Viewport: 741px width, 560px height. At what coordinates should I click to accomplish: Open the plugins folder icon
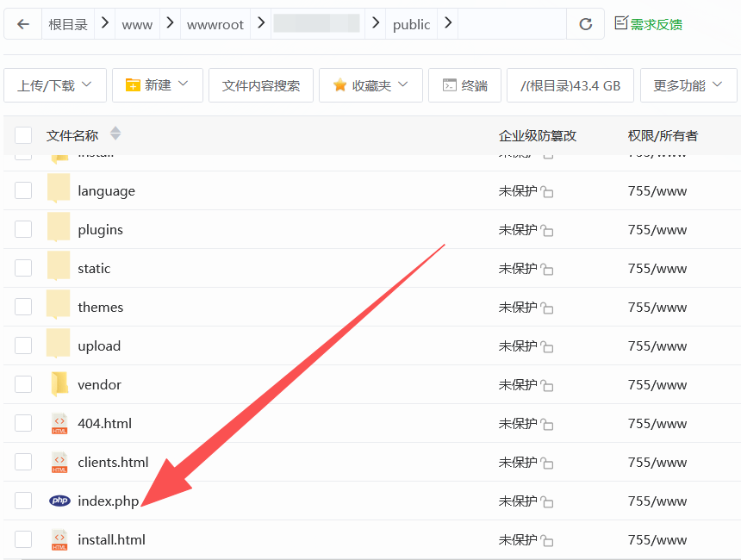pos(59,227)
